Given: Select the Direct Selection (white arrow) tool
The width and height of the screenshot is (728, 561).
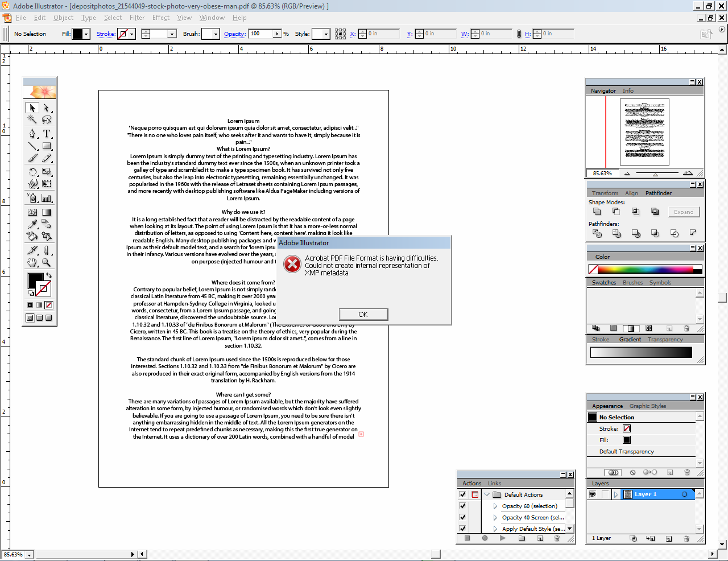Looking at the screenshot, I should click(x=47, y=108).
